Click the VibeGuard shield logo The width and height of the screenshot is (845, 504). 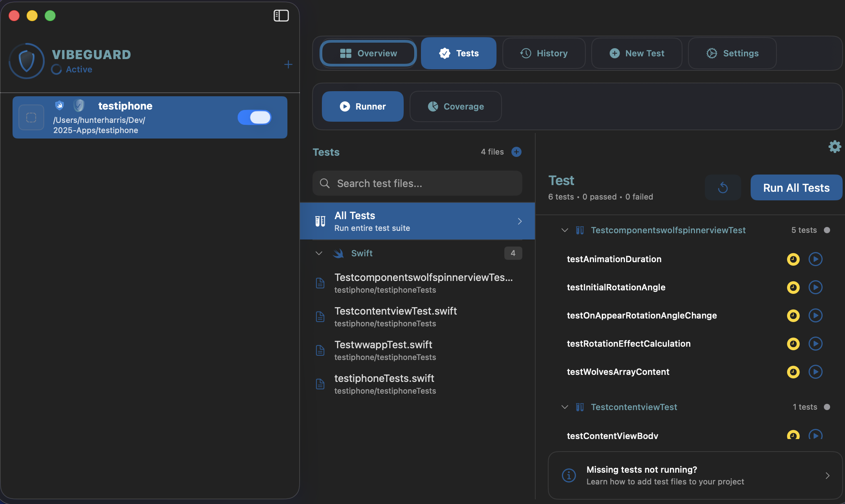pyautogui.click(x=27, y=61)
